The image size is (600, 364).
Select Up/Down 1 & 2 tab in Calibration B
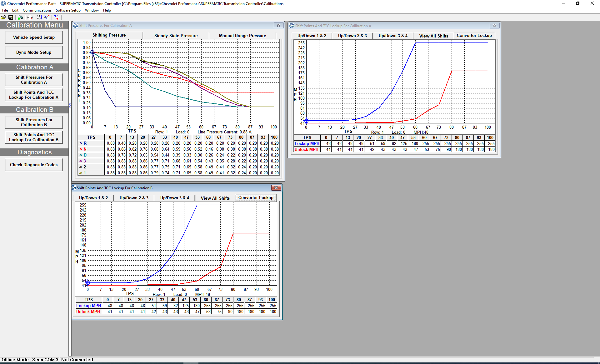[93, 198]
